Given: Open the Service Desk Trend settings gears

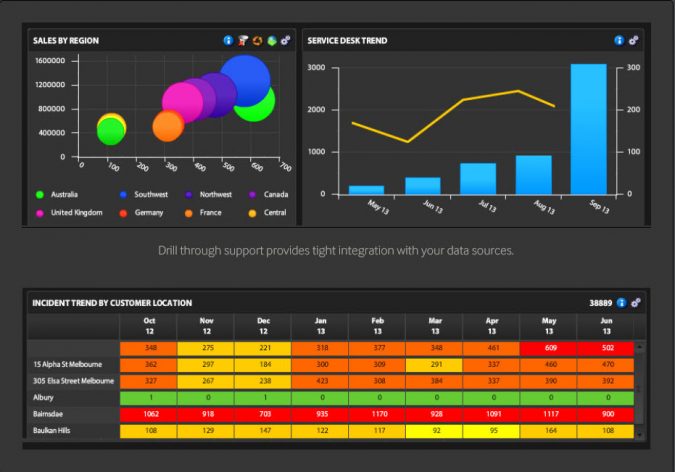Looking at the screenshot, I should tap(635, 40).
